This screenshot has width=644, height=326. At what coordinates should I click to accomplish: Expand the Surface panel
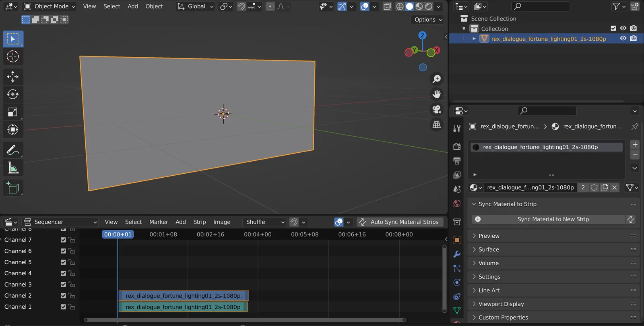pyautogui.click(x=489, y=249)
